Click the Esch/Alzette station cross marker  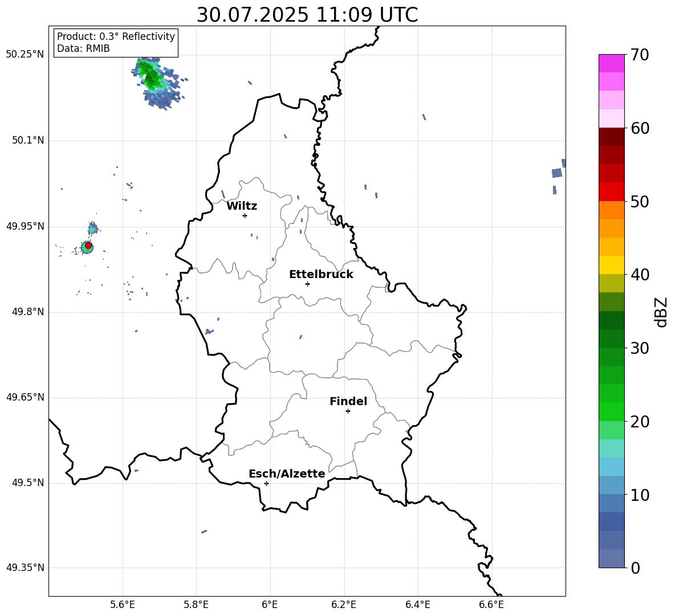click(266, 483)
